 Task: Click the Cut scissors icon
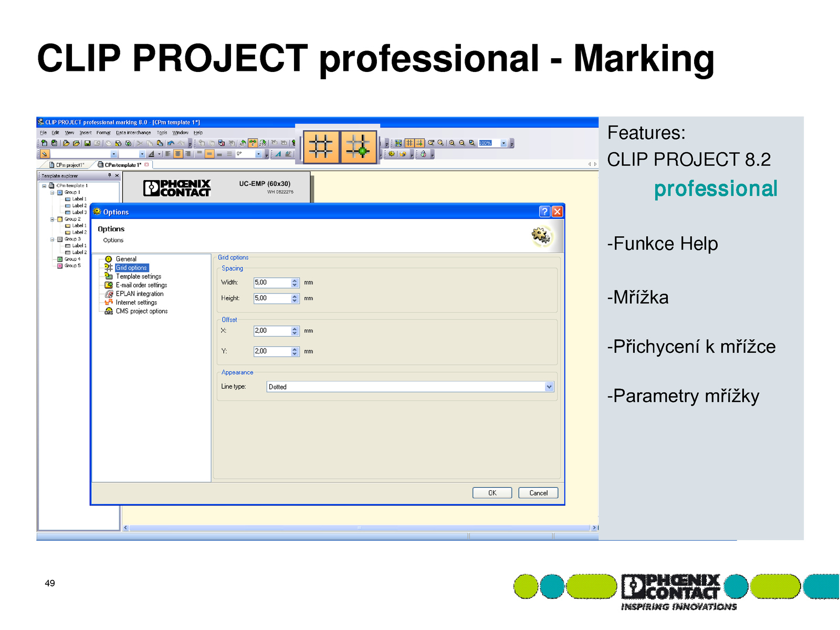click(140, 143)
